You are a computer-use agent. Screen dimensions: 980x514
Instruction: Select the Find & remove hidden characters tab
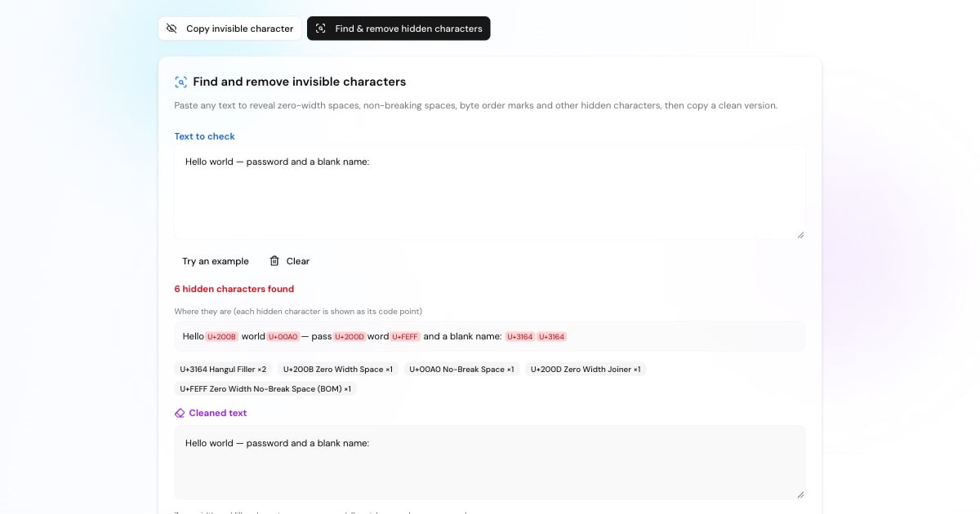pos(399,29)
